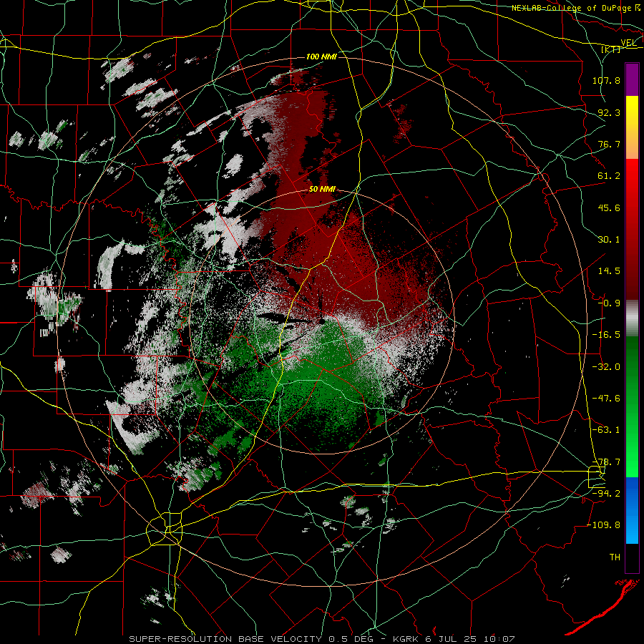Screen dimensions: 644x644
Task: Select the 107.8 legend value
Action: (606, 80)
